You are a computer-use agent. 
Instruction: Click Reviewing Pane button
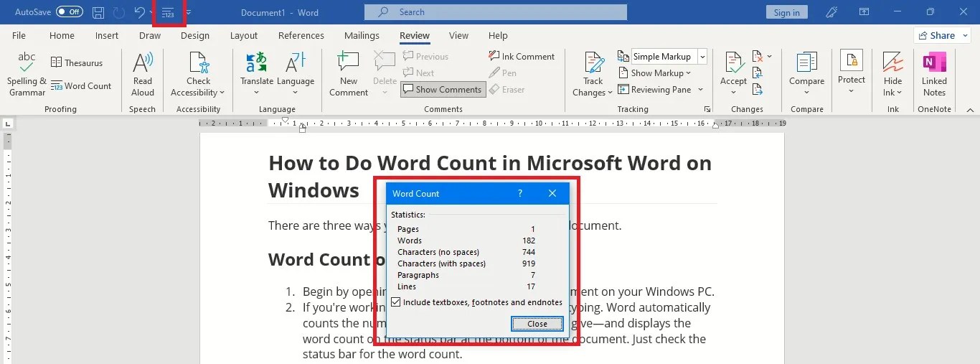pyautogui.click(x=655, y=90)
